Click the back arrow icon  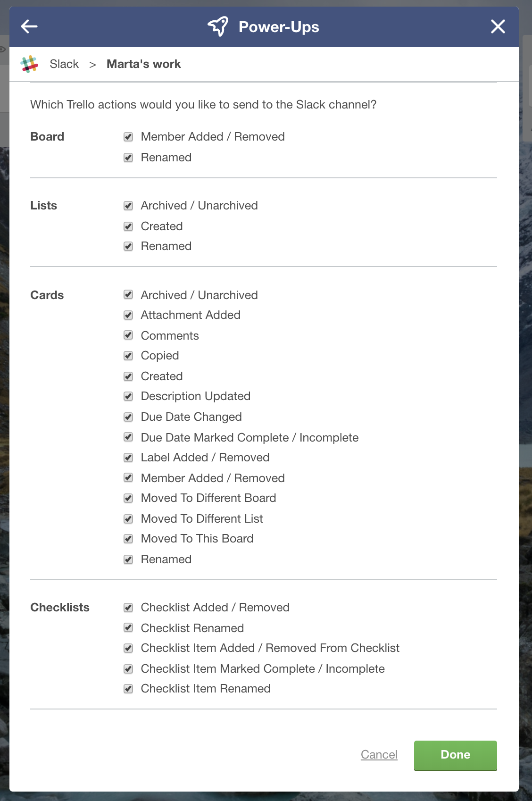(29, 26)
